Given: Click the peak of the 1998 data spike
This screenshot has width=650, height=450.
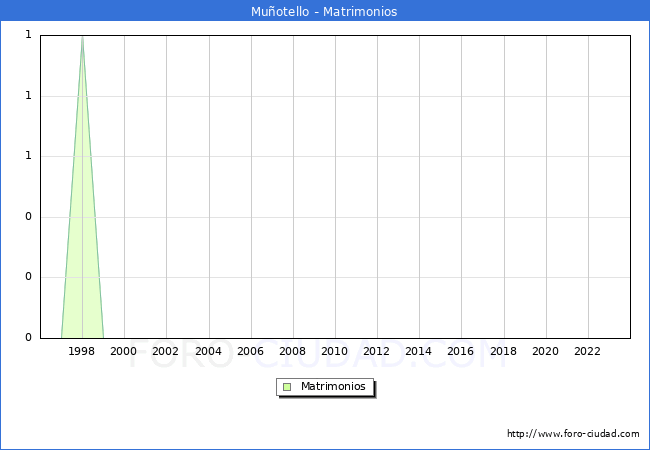Looking at the screenshot, I should 82,38.
